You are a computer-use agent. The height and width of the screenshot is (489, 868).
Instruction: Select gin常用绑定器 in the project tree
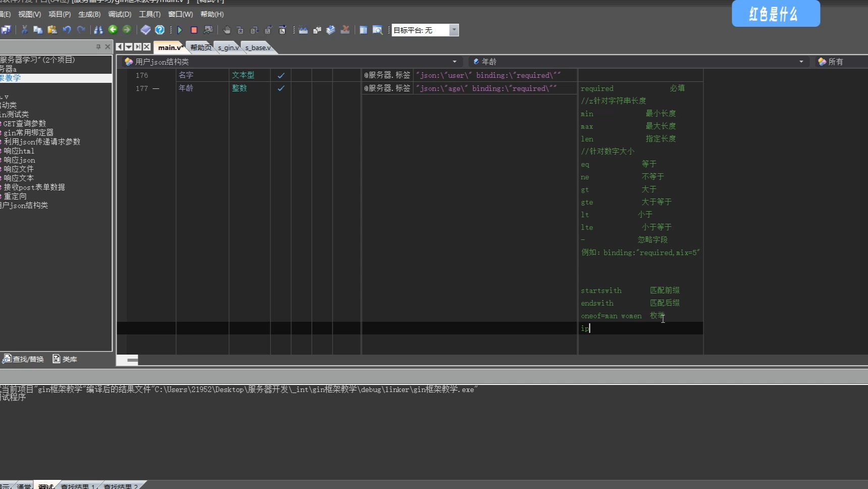28,132
